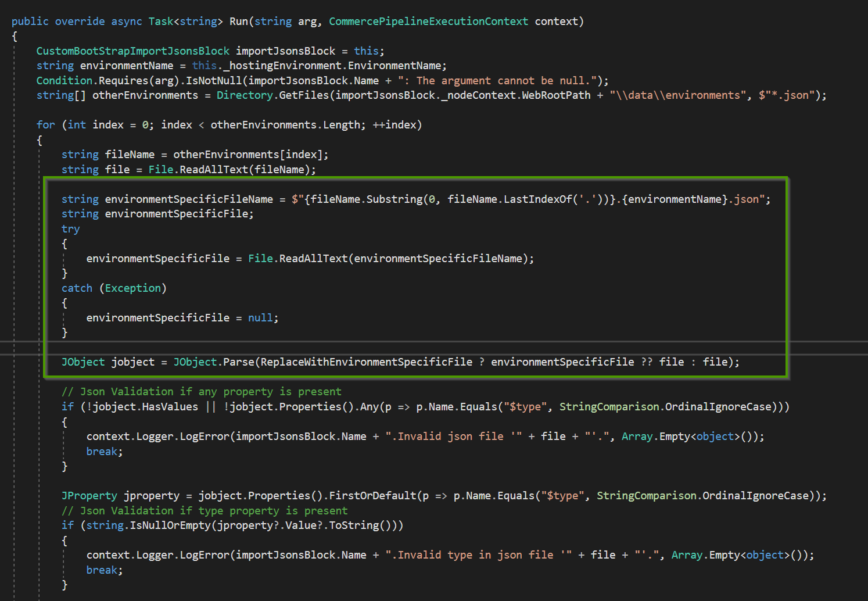The width and height of the screenshot is (868, 601).
Task: Click the 'Any' LINQ method call
Action: (370, 407)
